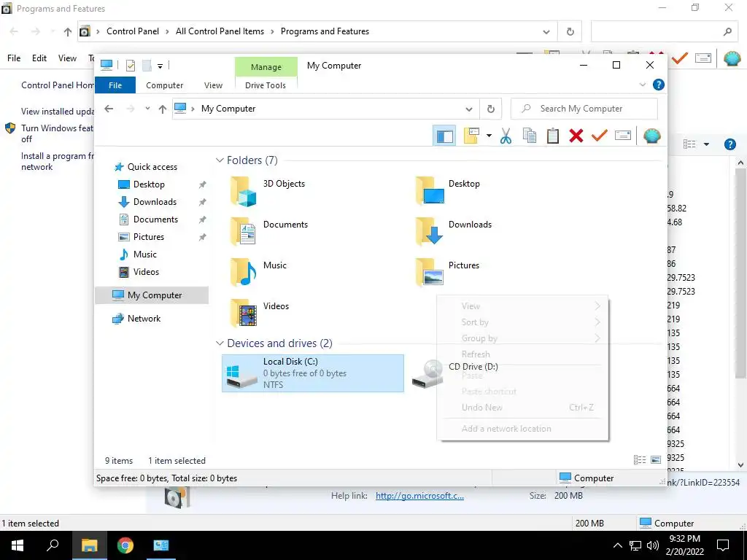Click the new folder icon in My Computer toolbar
This screenshot has height=560, width=747.
tap(472, 136)
